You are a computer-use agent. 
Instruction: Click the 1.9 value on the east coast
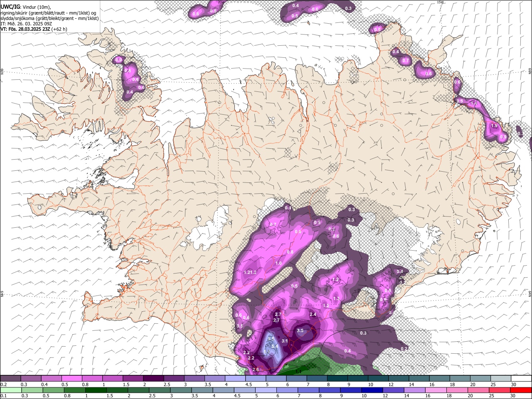(494, 126)
